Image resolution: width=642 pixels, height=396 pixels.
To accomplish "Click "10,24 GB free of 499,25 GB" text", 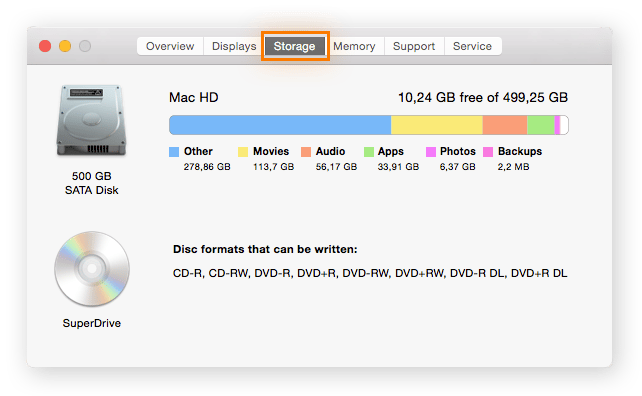I will tap(483, 97).
